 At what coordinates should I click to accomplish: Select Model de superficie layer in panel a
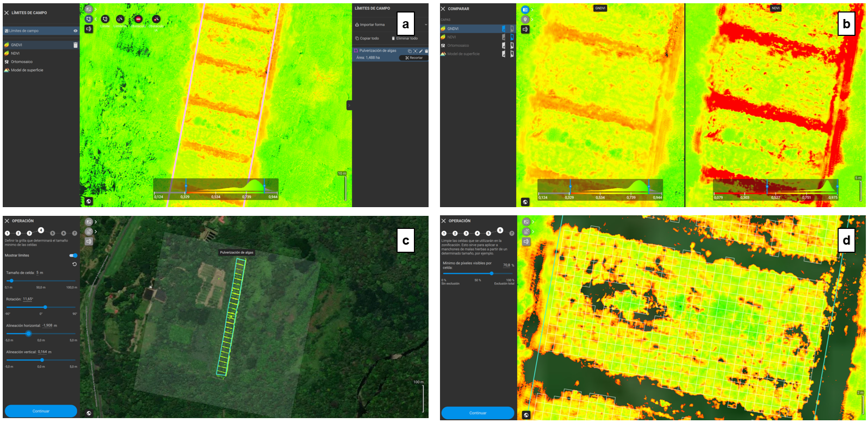[41, 70]
